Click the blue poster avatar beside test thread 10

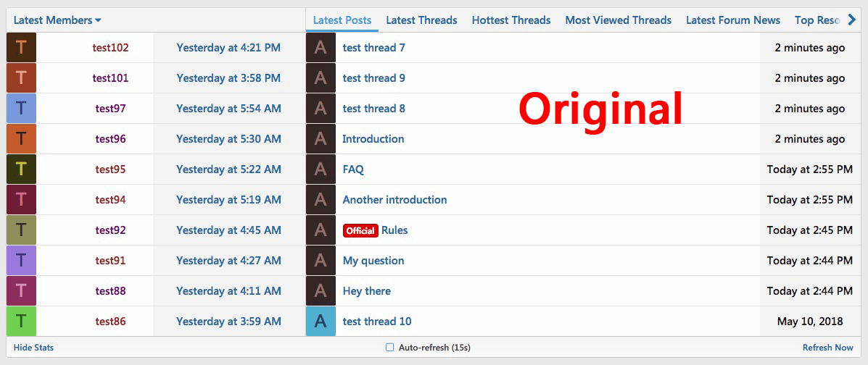point(321,322)
